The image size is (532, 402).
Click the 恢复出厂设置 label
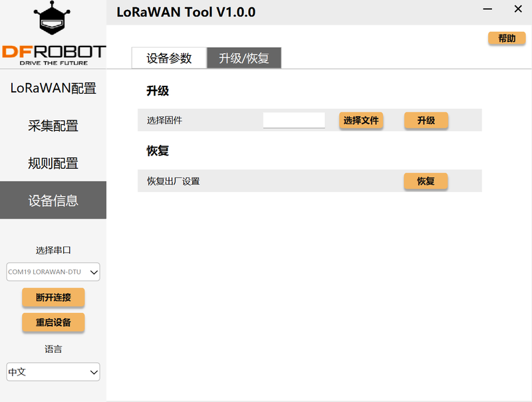pyautogui.click(x=174, y=181)
